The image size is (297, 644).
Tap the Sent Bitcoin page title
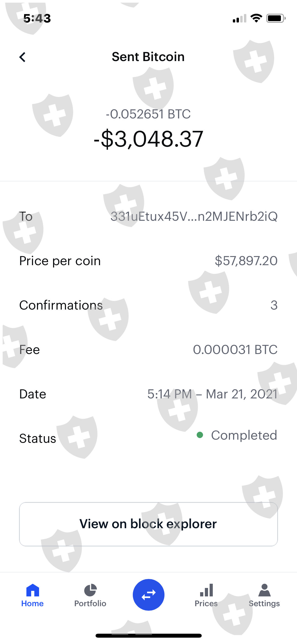pyautogui.click(x=148, y=57)
